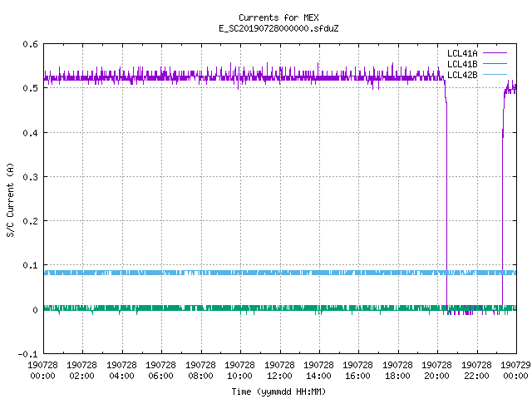Screen dimensions: 532x399
Task: Click the x-axis tick '190728 04:00'
Action: pyautogui.click(x=121, y=371)
